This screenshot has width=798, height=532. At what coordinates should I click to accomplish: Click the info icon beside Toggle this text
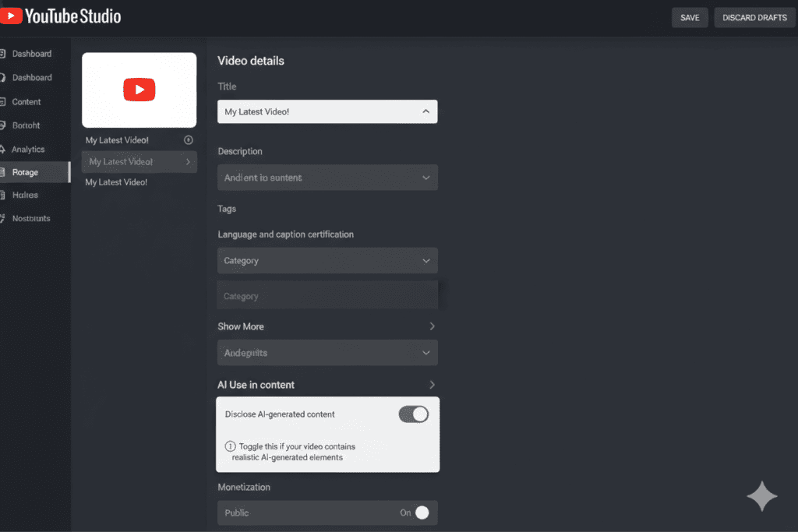[x=230, y=446]
